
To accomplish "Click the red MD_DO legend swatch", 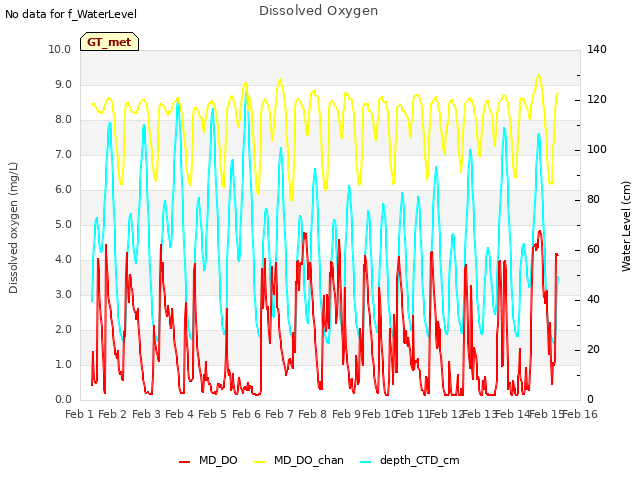I will tap(184, 462).
